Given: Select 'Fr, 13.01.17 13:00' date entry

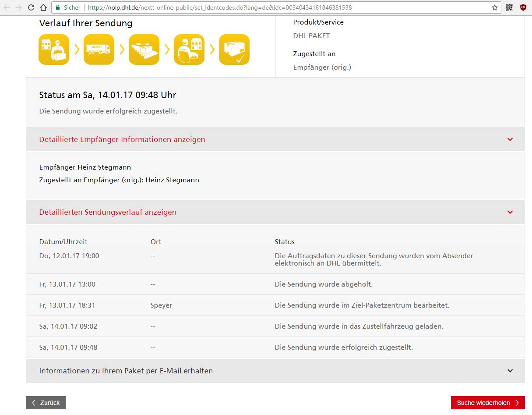Looking at the screenshot, I should coord(67,284).
